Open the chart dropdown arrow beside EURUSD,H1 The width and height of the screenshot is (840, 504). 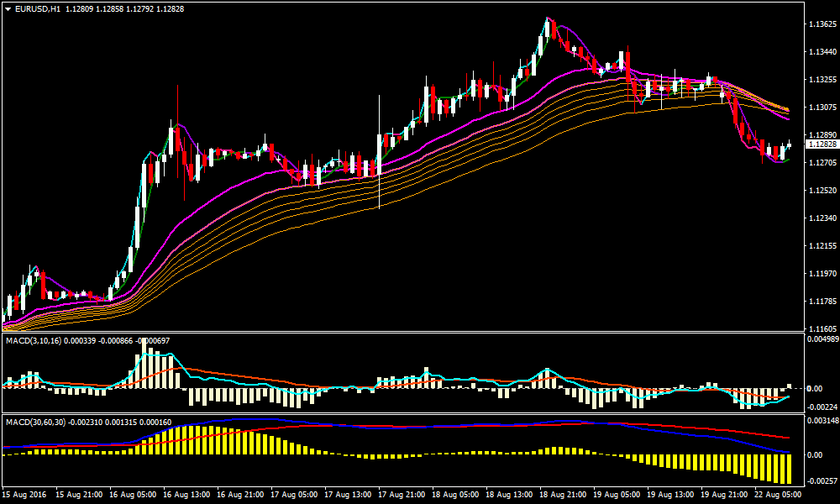[x=8, y=8]
